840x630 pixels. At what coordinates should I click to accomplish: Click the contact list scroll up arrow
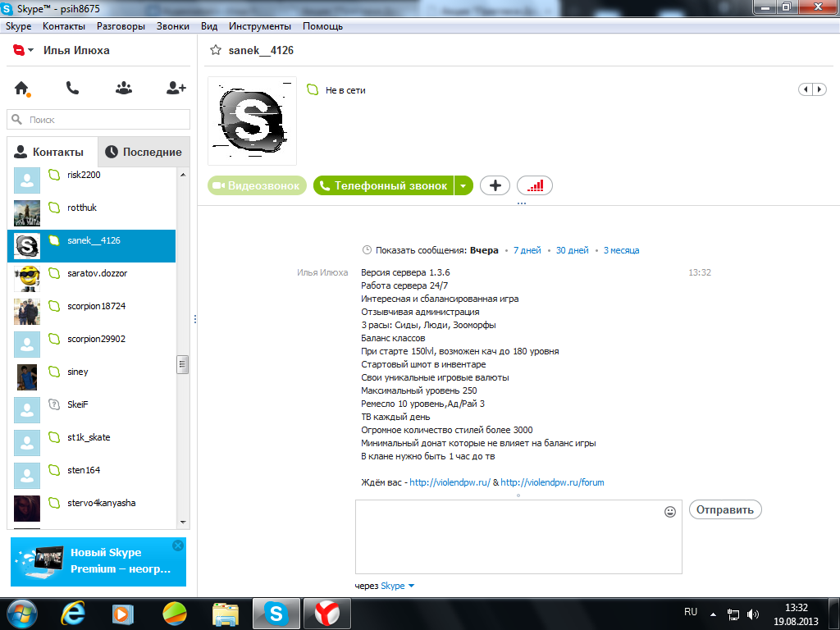(x=183, y=175)
